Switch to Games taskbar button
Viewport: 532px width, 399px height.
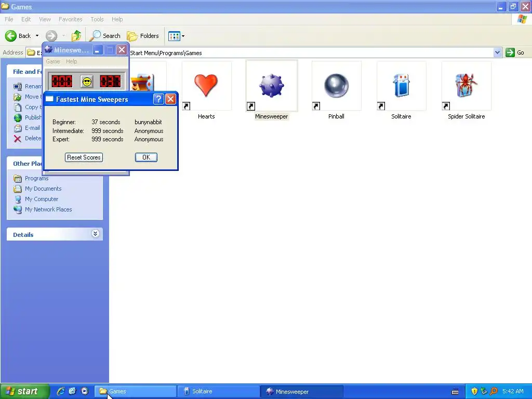(x=136, y=391)
